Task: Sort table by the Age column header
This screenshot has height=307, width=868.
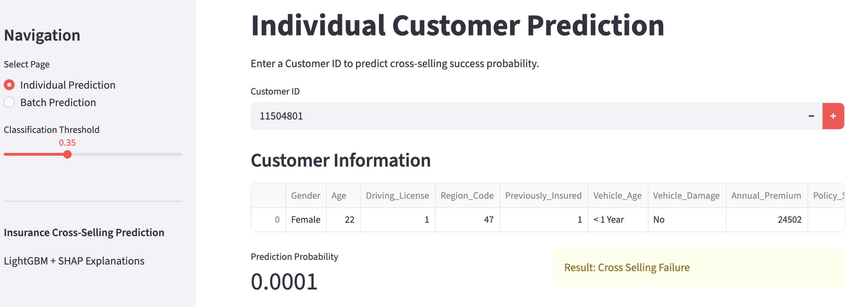Action: pos(339,196)
